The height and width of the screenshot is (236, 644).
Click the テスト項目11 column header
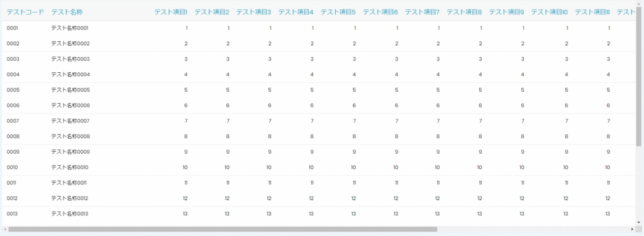click(x=592, y=13)
